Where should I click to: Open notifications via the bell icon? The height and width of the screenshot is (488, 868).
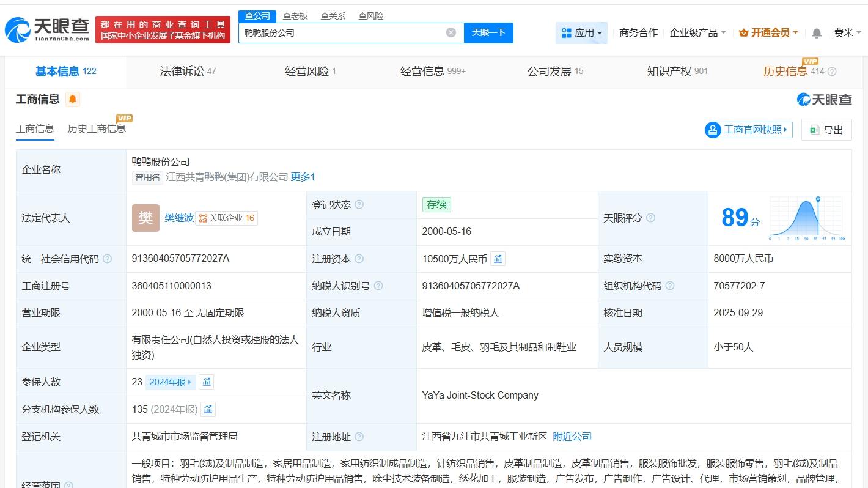pyautogui.click(x=816, y=33)
